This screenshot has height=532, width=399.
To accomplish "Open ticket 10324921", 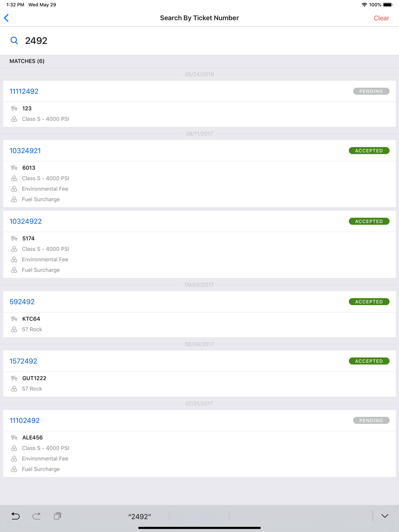I will (x=25, y=151).
